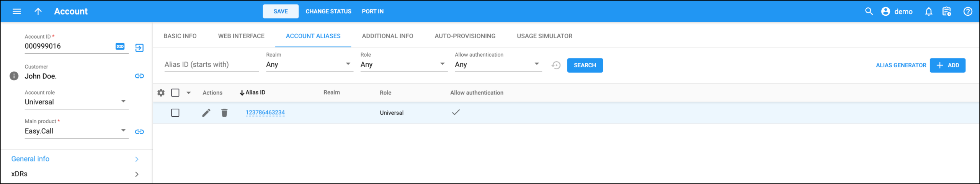Open the calendar tasks icon
Image resolution: width=980 pixels, height=184 pixels.
coord(947,11)
